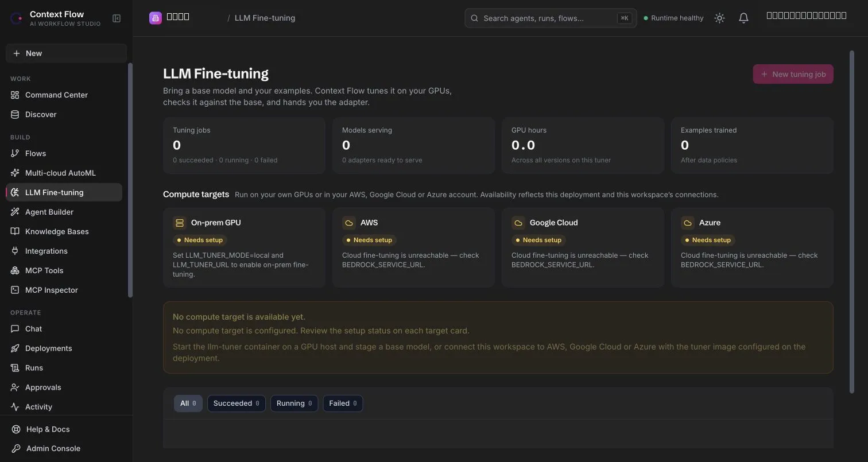
Task: Click the Discover database icon
Action: tap(15, 114)
